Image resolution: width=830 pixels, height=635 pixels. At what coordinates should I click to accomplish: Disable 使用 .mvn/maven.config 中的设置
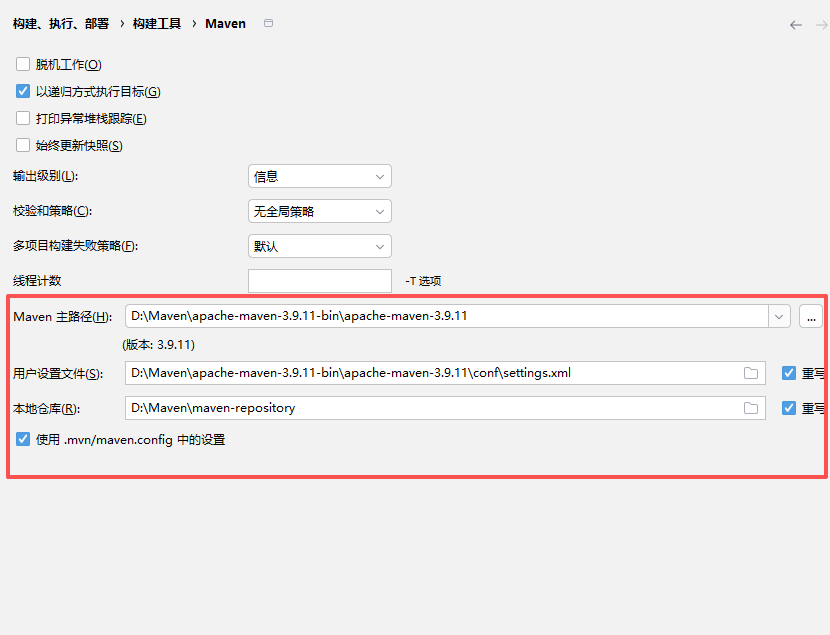(22, 438)
